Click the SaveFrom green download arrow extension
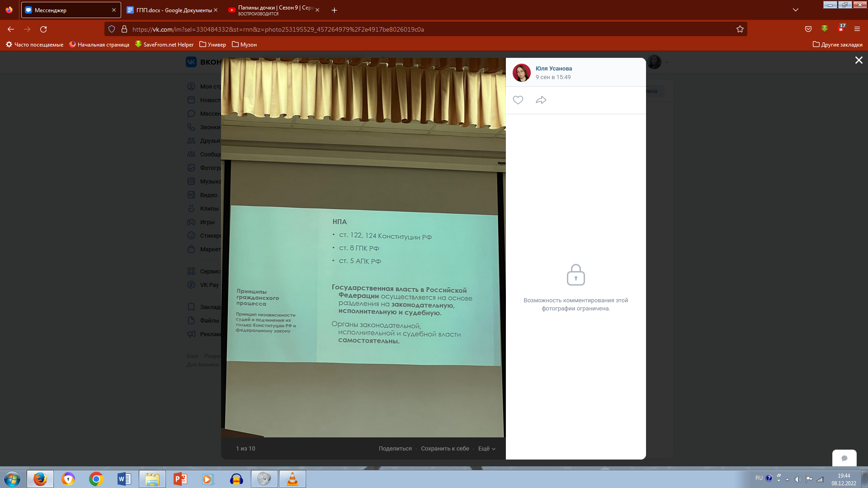 point(825,29)
